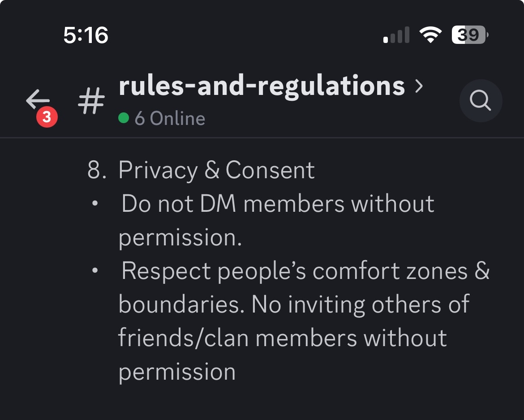Tap the "boundaries. No inviting others of" line
Viewport: 524px width, 420px height.
(x=294, y=304)
